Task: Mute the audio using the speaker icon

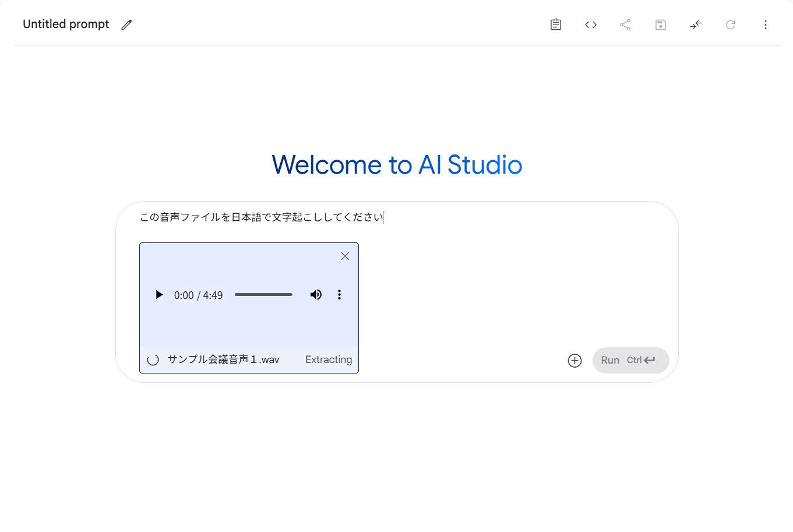Action: (316, 295)
